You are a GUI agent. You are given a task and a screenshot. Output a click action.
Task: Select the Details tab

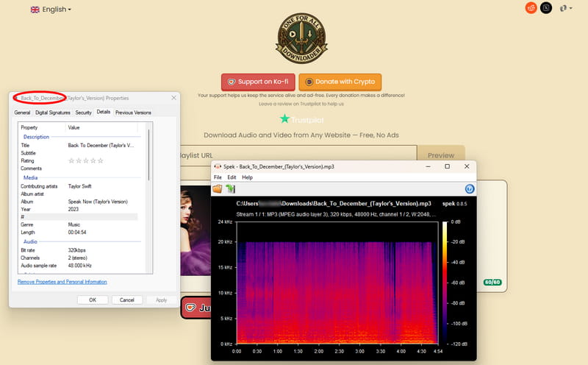coord(104,112)
